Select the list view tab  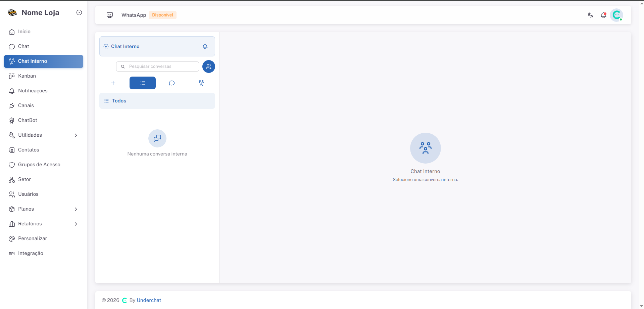click(143, 83)
